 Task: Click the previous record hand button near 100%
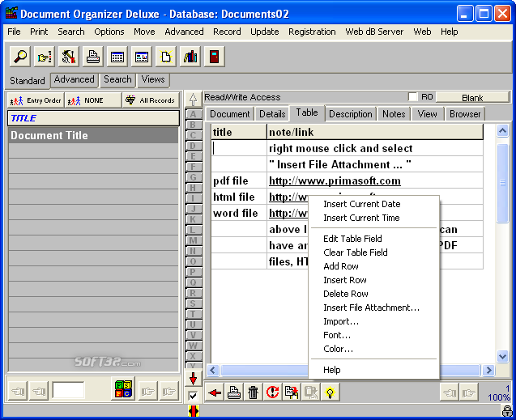450,392
